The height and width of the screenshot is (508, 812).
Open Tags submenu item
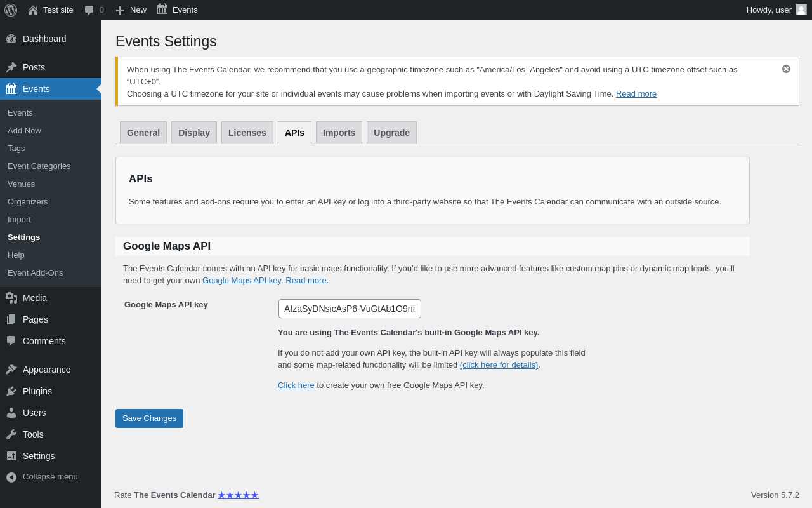(x=16, y=148)
